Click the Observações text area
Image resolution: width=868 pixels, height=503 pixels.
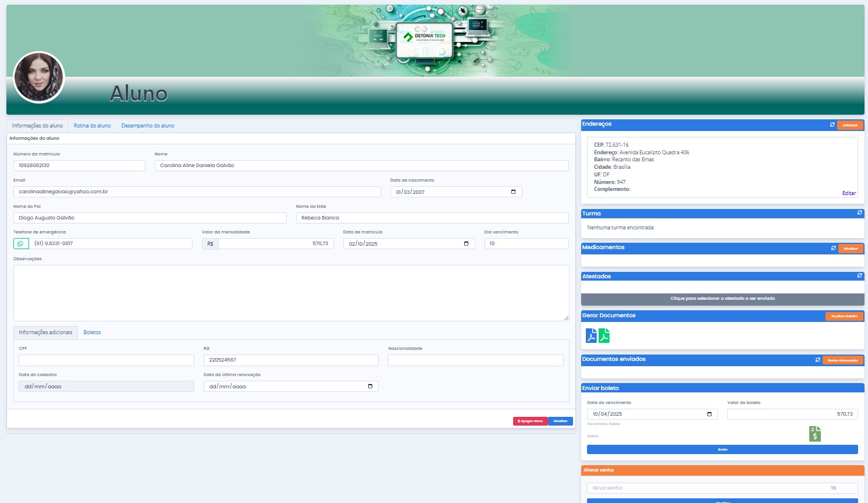coord(291,293)
